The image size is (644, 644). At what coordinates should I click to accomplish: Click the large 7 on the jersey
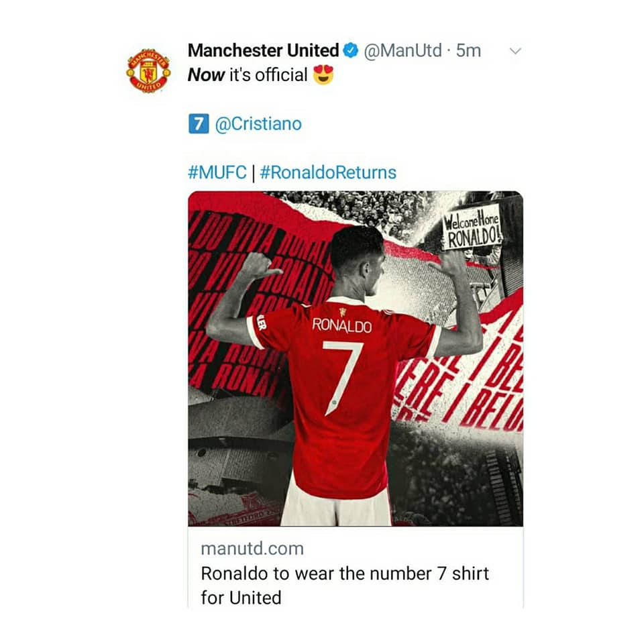pos(342,378)
